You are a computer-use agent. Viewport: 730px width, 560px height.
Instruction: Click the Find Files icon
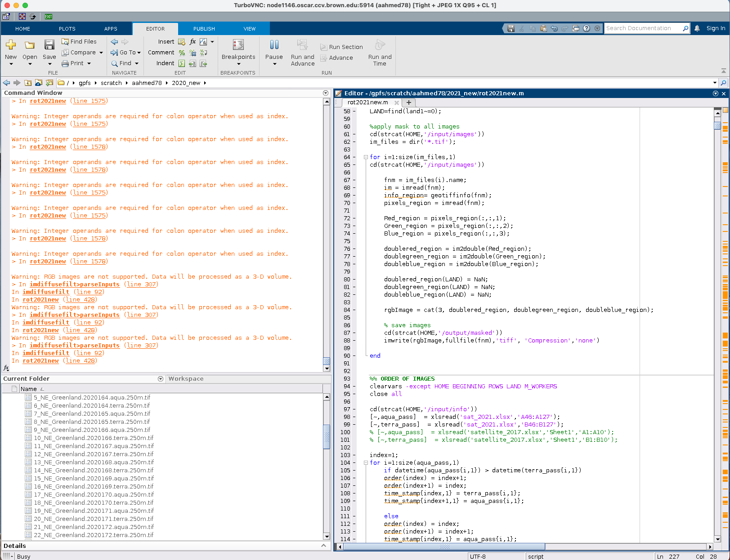point(65,41)
